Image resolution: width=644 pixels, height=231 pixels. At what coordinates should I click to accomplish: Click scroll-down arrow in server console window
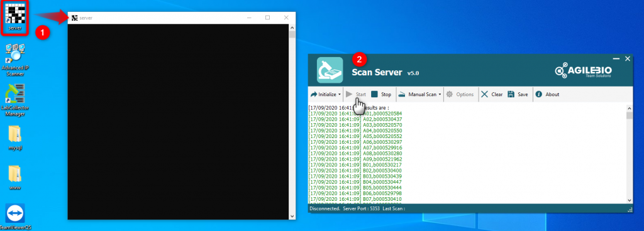pyautogui.click(x=292, y=216)
